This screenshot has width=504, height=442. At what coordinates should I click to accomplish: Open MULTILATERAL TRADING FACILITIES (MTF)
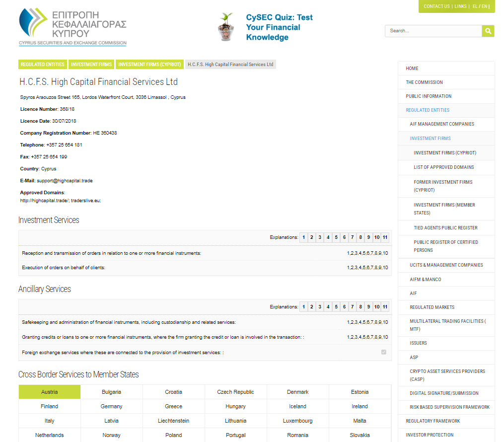pyautogui.click(x=446, y=325)
